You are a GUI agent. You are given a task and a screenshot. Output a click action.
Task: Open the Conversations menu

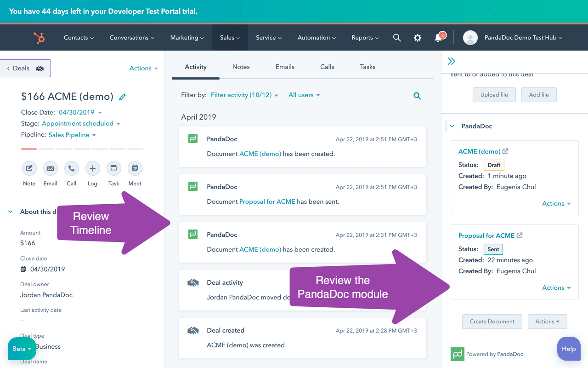coord(132,38)
